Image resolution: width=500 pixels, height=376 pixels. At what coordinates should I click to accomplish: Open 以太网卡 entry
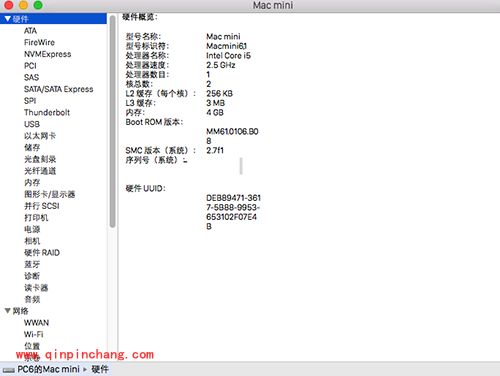point(40,136)
